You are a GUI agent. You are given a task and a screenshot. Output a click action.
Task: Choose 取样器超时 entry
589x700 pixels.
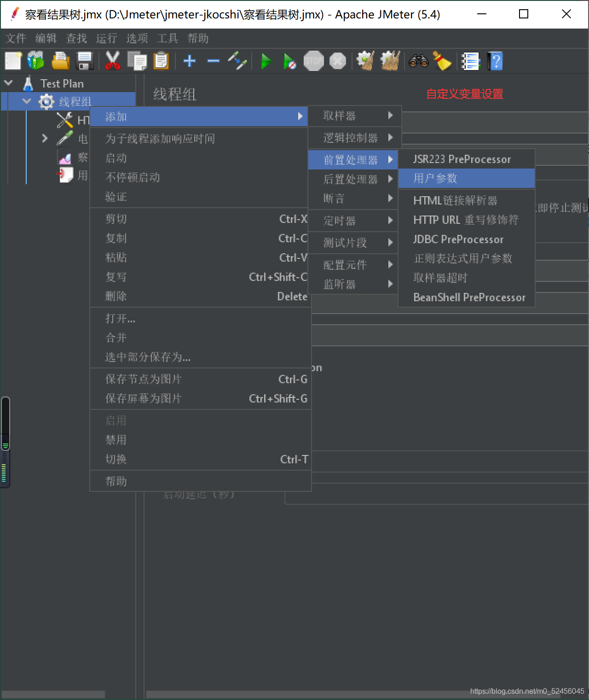pyautogui.click(x=467, y=278)
